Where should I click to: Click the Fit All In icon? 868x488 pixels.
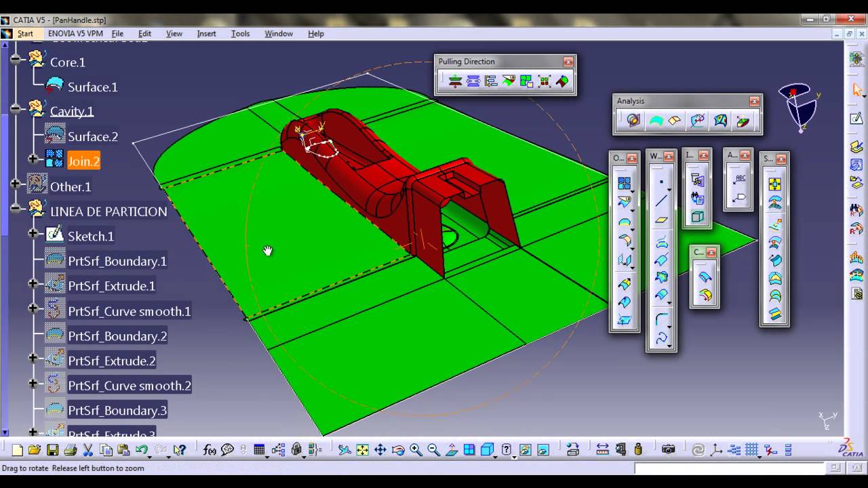[x=362, y=449]
